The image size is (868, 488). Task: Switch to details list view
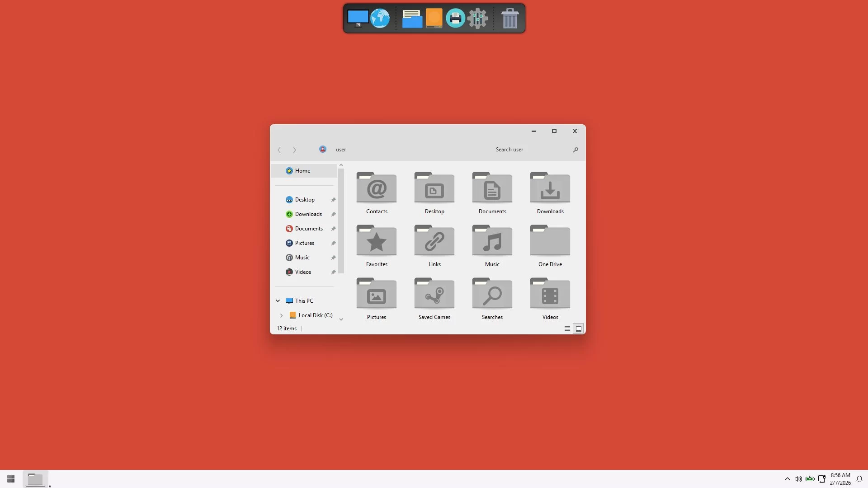(567, 328)
